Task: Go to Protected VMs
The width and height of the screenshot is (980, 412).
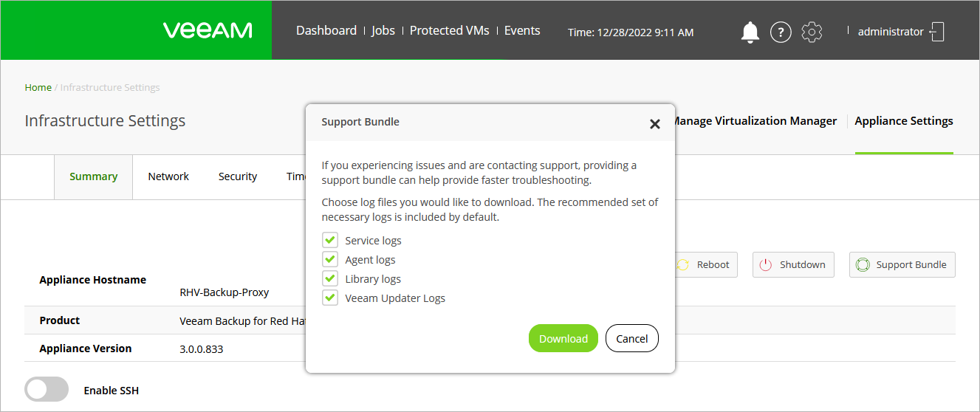Action: tap(449, 31)
